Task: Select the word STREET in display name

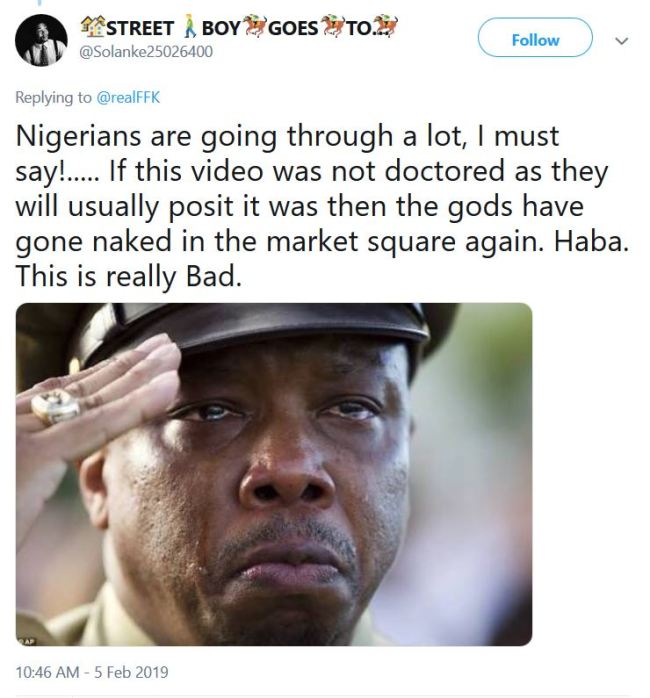Action: [x=140, y=28]
